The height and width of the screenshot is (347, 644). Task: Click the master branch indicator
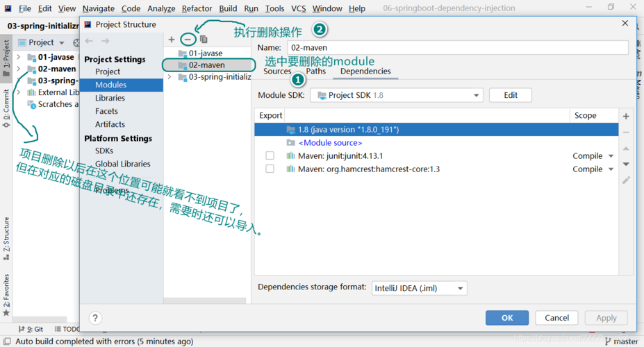(621, 341)
